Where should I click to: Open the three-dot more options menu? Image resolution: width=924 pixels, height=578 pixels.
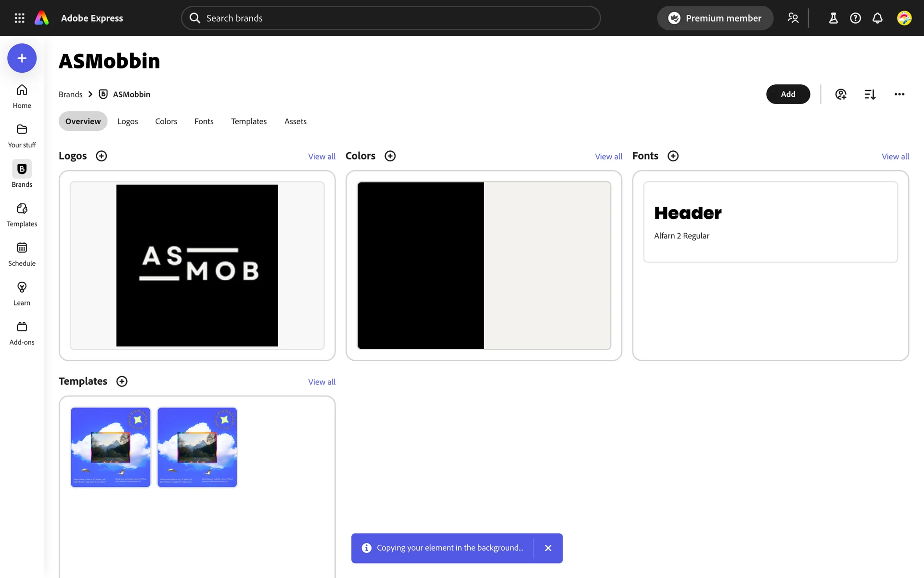point(899,94)
